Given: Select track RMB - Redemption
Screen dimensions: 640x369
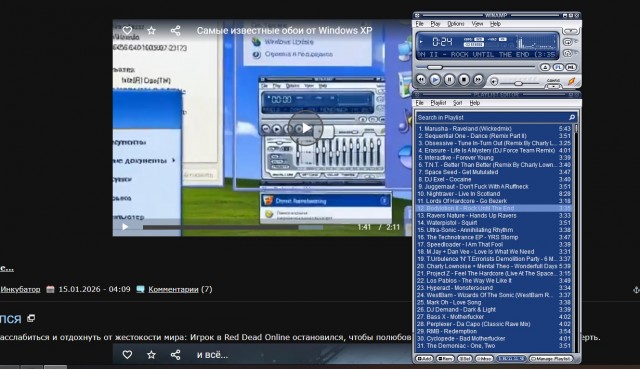Looking at the screenshot, I should coord(493,331).
